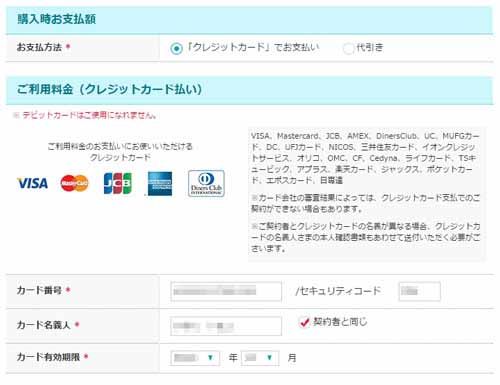Click the カード有効期限 label

[x=48, y=357]
